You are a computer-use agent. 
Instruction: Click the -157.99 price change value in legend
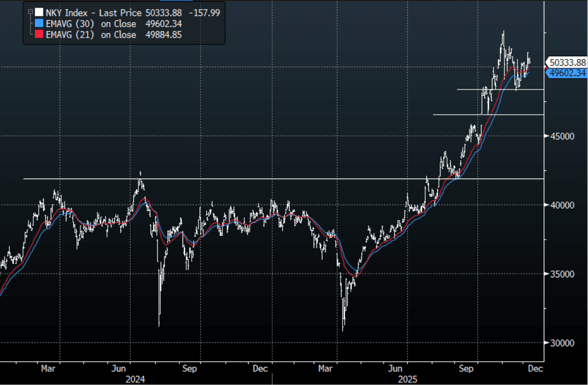coord(204,12)
